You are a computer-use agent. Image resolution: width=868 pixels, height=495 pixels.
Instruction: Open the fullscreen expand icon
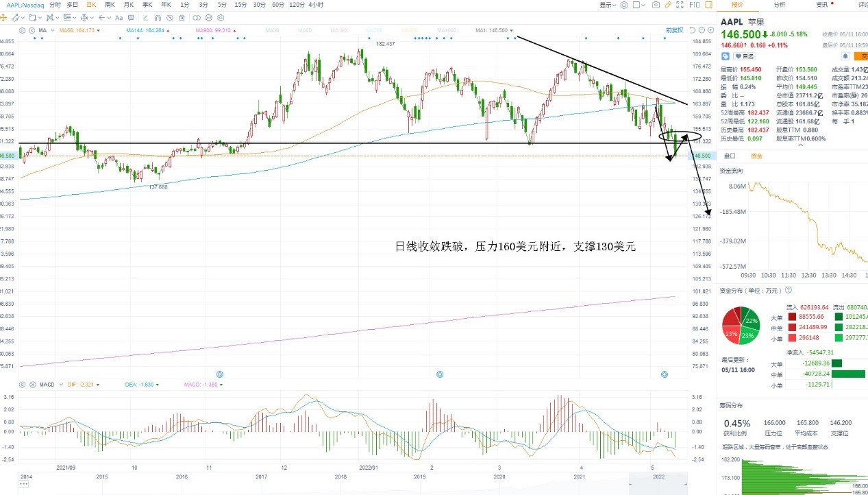point(680,5)
